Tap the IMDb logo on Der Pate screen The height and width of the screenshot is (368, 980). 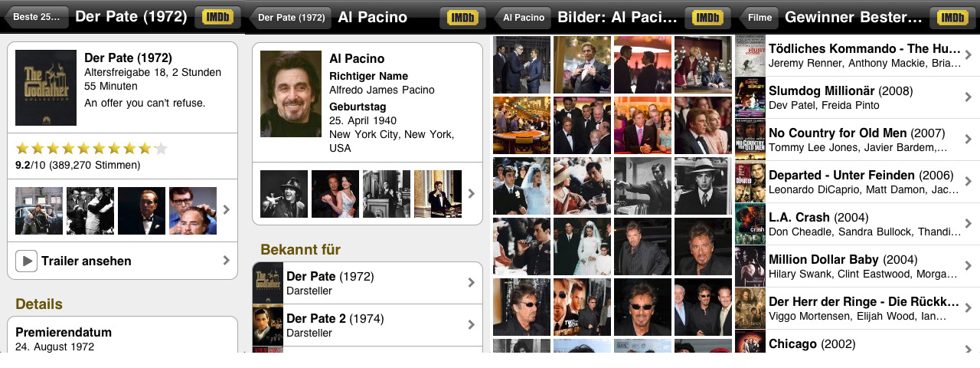pyautogui.click(x=217, y=17)
